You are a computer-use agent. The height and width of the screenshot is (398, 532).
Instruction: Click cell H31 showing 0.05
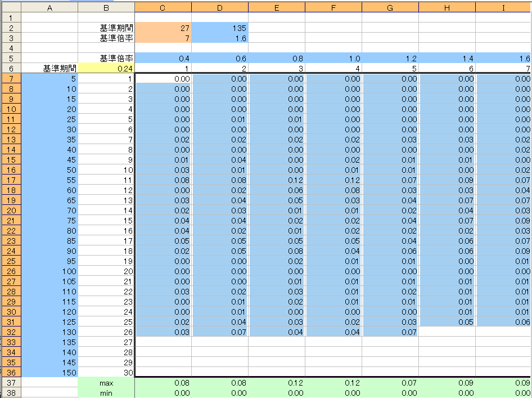click(x=447, y=321)
